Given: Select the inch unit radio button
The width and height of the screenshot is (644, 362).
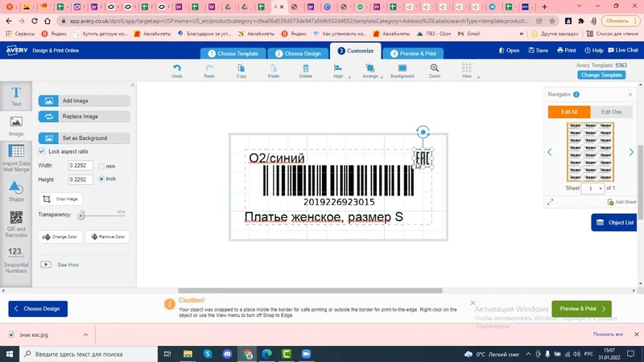Looking at the screenshot, I should [101, 179].
